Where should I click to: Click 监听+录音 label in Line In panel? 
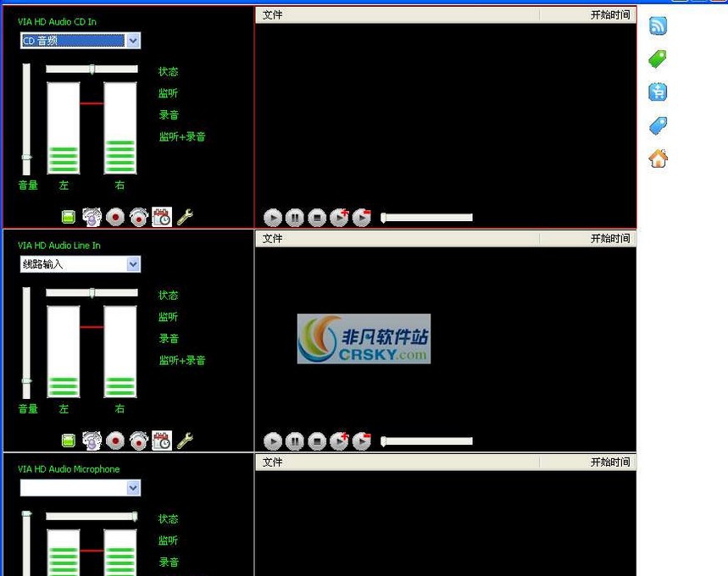click(182, 361)
